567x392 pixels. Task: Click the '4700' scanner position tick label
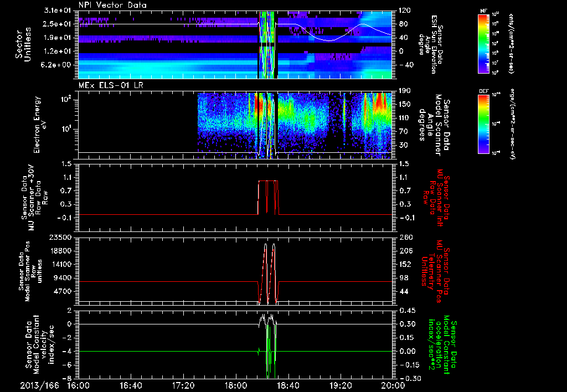[63, 292]
